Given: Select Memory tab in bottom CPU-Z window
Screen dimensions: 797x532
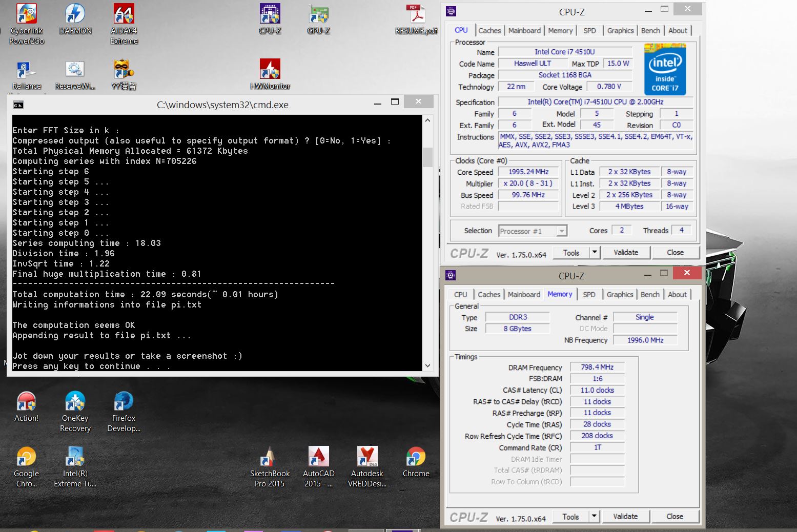Looking at the screenshot, I should pos(560,294).
